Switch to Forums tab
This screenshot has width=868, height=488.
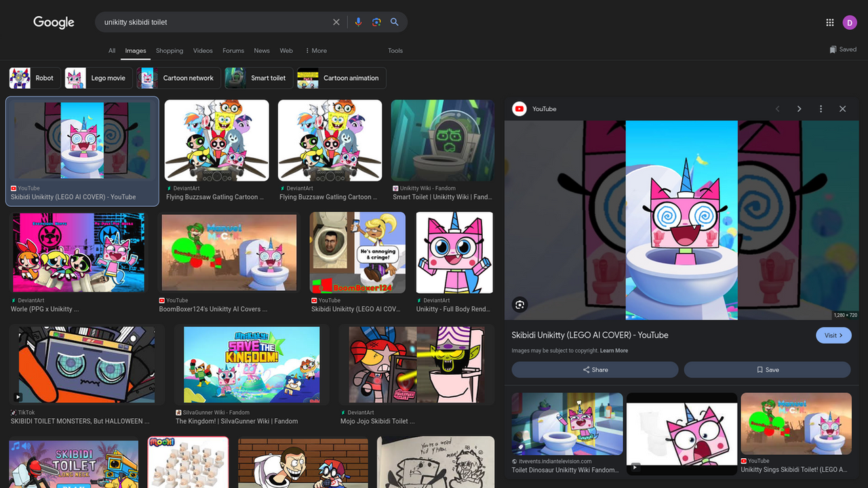(x=233, y=51)
